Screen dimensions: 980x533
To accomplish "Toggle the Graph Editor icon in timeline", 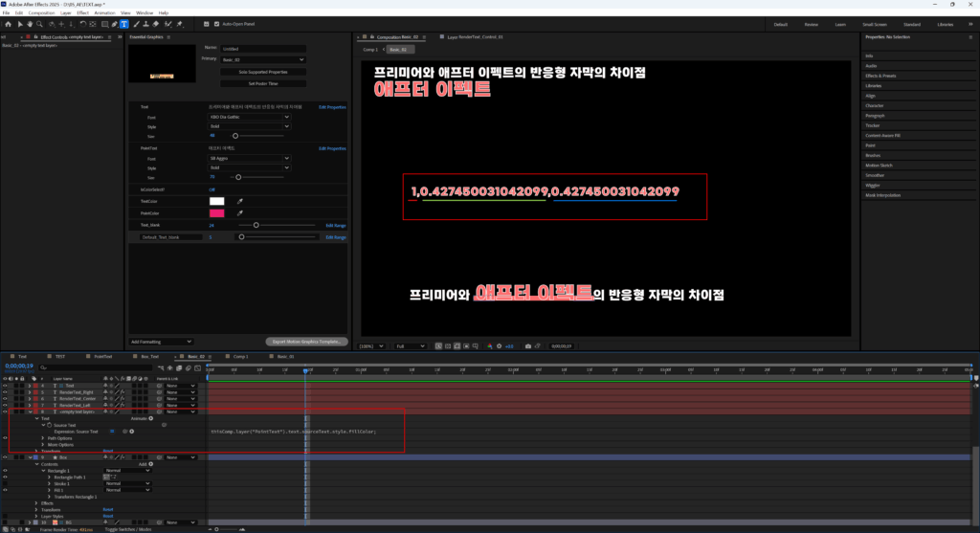I will point(197,368).
